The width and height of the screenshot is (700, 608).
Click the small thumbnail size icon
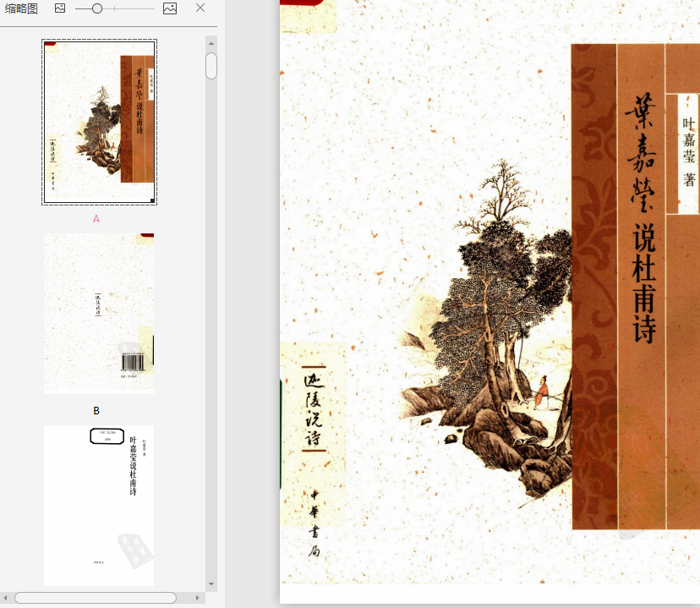tap(60, 8)
